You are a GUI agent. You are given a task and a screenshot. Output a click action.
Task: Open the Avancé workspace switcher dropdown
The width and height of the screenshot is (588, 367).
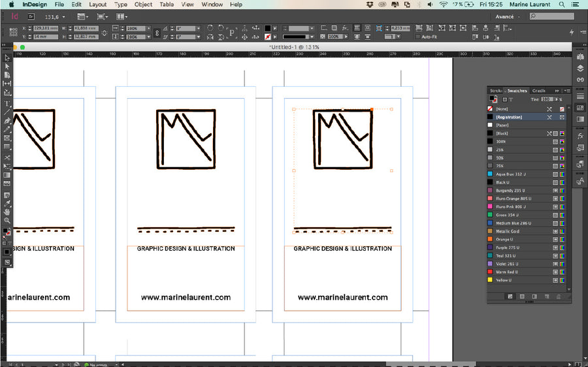pos(508,16)
